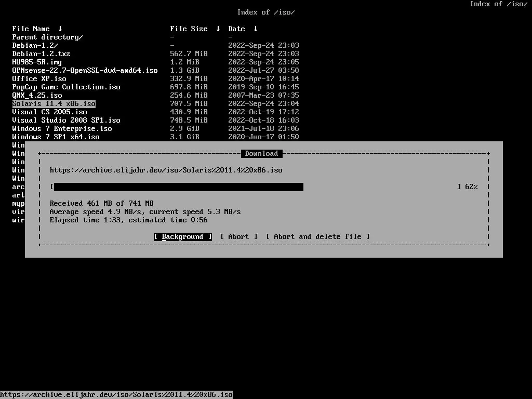Click the File Name column header
Image resolution: width=532 pixels, height=399 pixels.
[x=31, y=29]
